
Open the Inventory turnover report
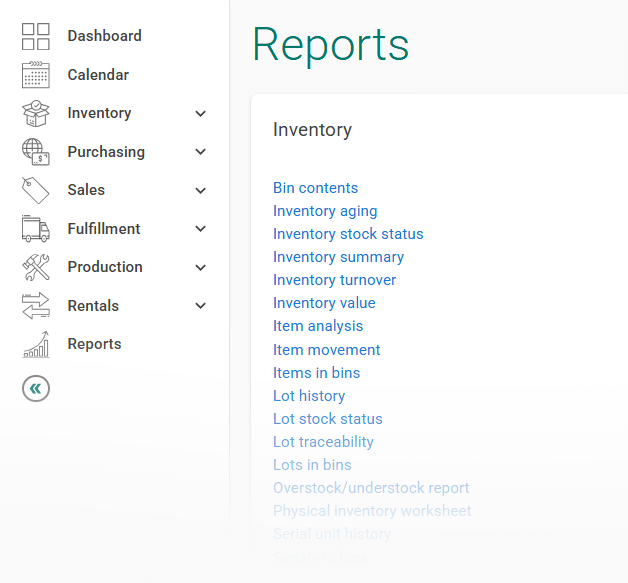click(334, 280)
